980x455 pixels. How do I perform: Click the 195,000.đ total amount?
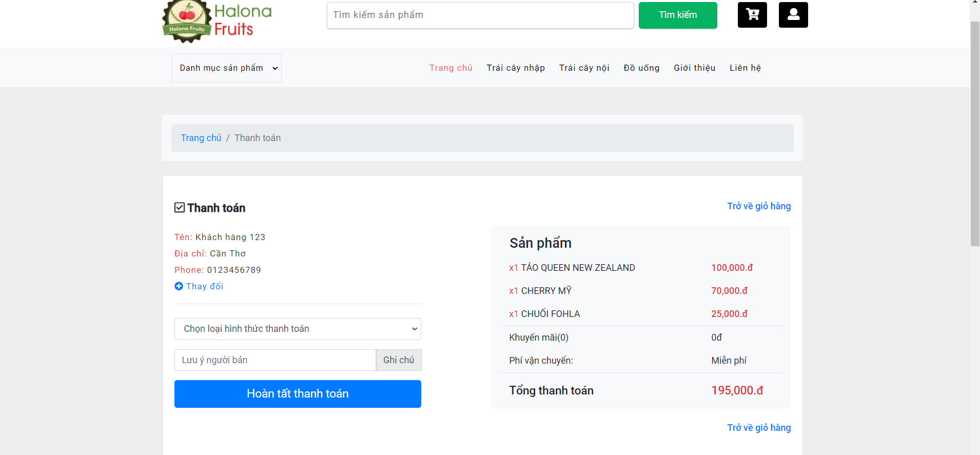[x=737, y=391]
